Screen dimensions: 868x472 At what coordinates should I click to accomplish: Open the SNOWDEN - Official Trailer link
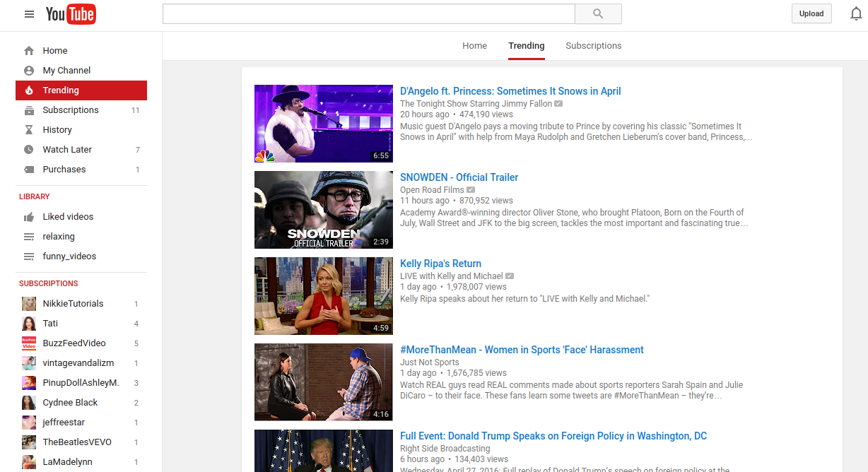459,177
